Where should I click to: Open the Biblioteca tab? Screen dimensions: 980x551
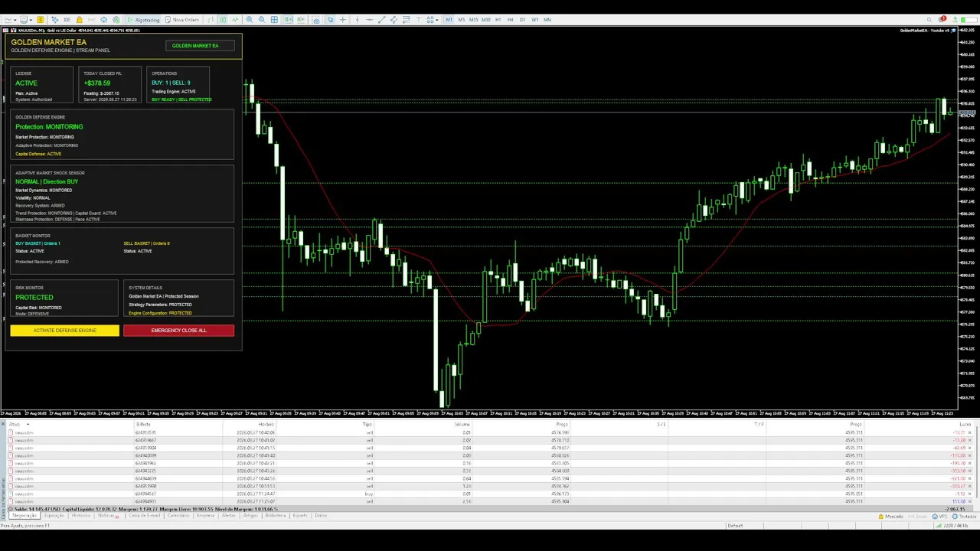pos(276,516)
